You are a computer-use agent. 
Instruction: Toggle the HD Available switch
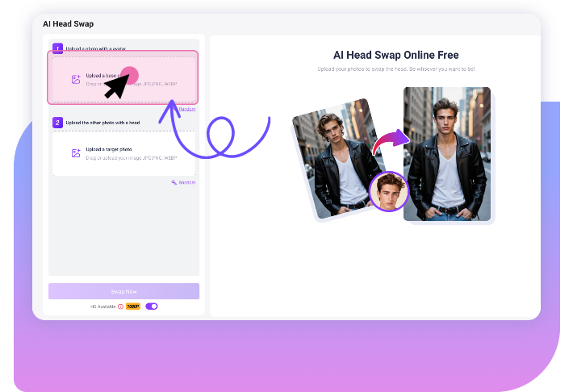(x=152, y=307)
